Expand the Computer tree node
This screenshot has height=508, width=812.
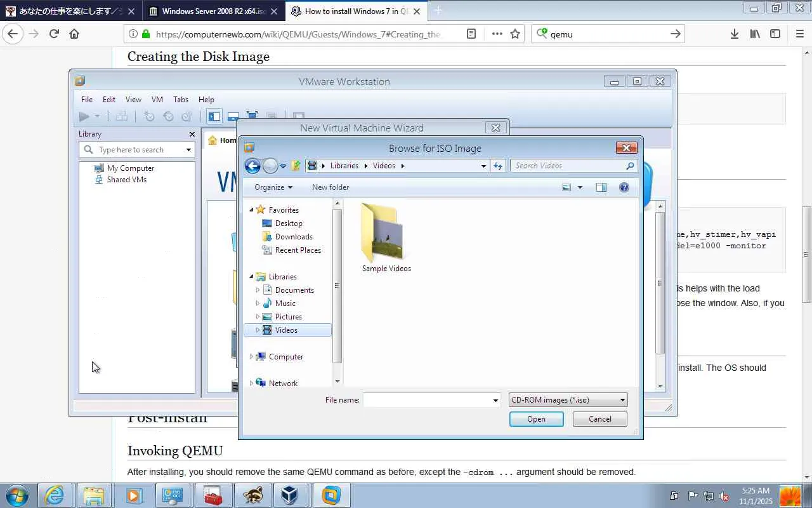tap(251, 357)
